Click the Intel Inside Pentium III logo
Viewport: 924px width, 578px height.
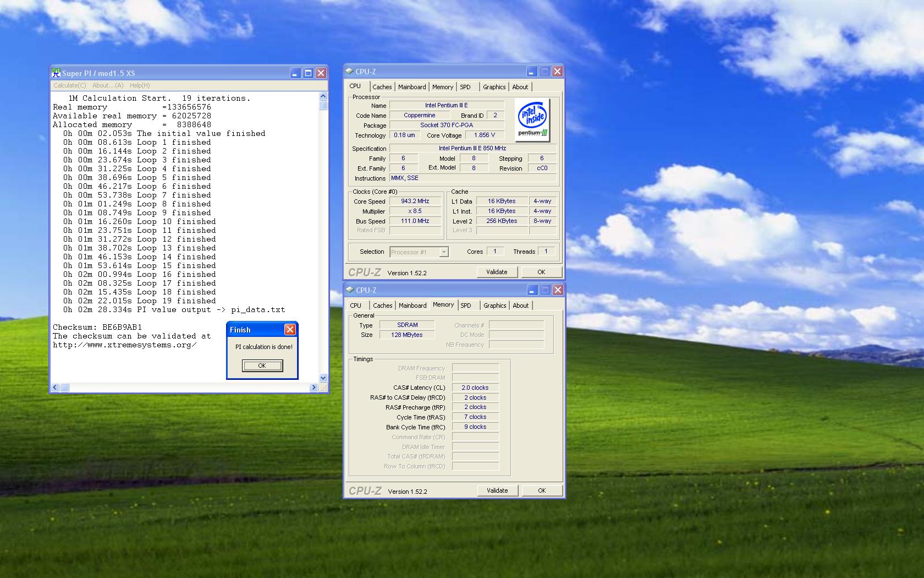(x=532, y=119)
